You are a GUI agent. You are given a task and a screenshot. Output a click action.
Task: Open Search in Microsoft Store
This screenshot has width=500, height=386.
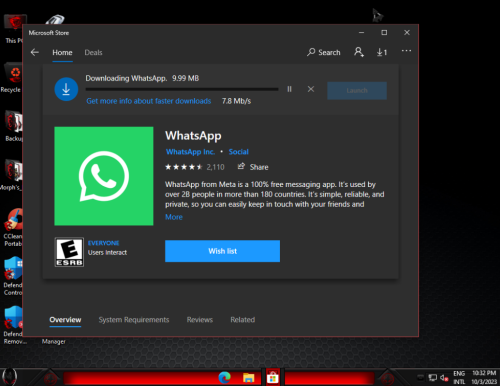[324, 52]
